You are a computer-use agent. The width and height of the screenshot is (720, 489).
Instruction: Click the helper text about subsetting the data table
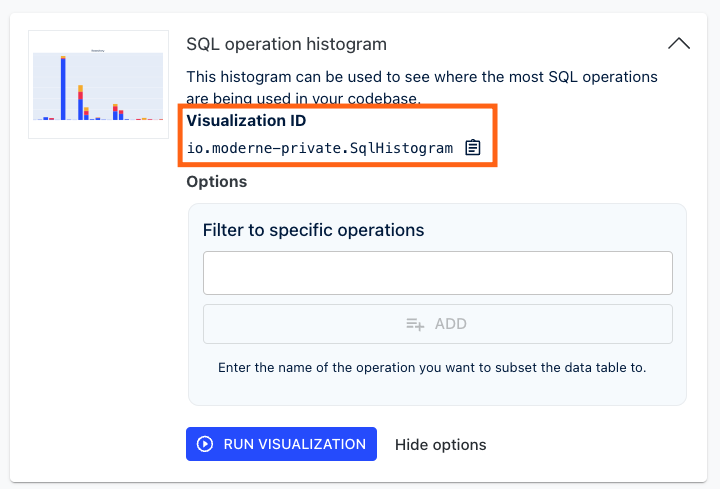432,368
